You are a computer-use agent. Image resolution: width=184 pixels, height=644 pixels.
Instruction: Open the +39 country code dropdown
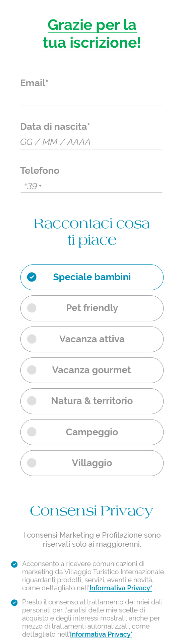[x=33, y=186]
